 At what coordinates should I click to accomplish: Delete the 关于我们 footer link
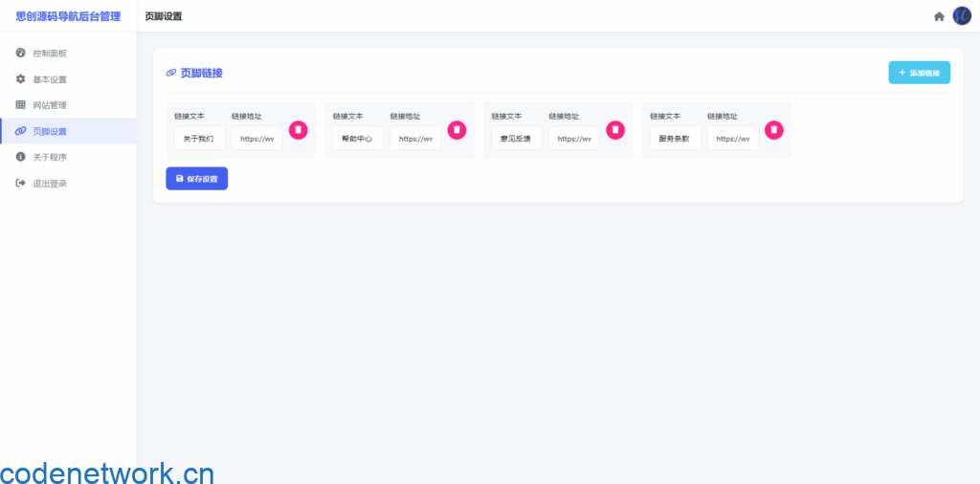[299, 130]
